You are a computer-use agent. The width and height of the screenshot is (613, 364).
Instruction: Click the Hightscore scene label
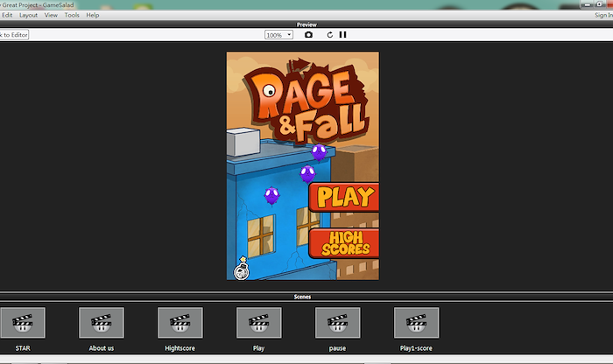tap(180, 348)
